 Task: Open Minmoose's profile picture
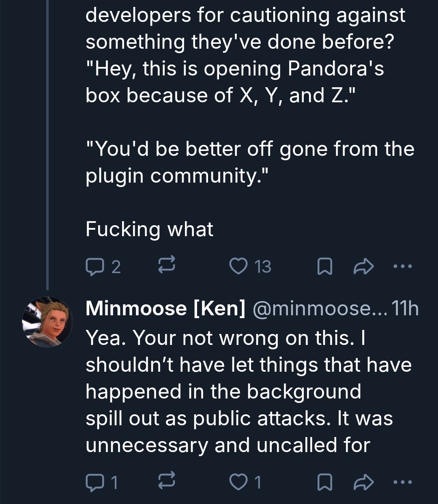point(47,321)
